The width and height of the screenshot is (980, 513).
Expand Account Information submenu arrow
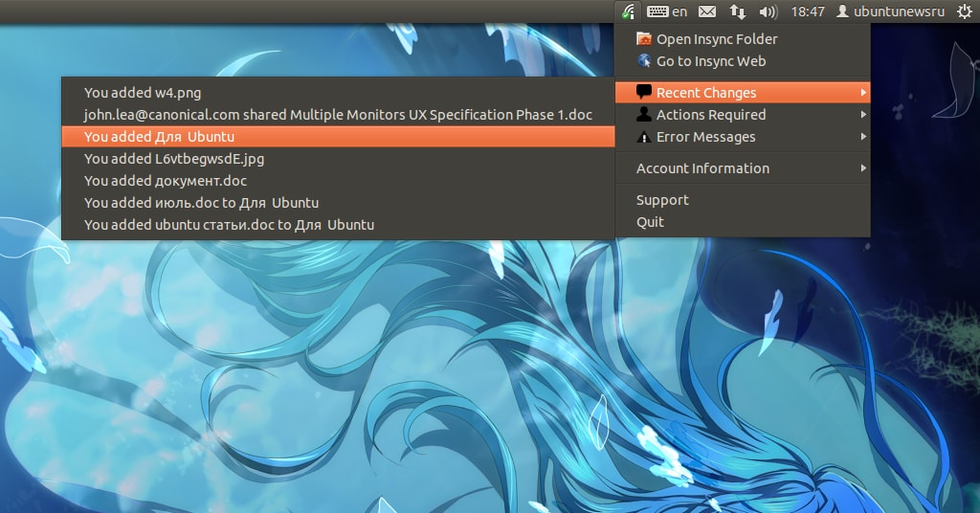click(863, 168)
